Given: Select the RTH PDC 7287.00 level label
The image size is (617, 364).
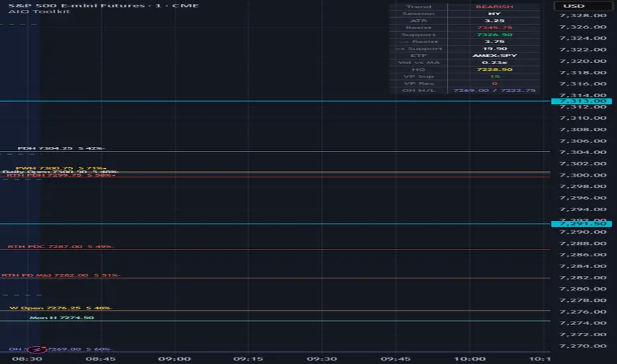Looking at the screenshot, I should (x=61, y=247).
